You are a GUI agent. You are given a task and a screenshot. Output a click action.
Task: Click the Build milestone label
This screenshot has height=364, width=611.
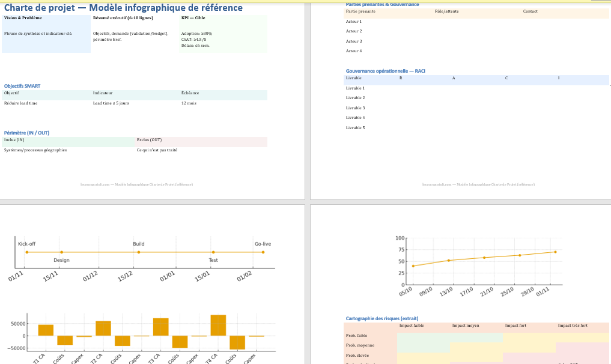(139, 244)
